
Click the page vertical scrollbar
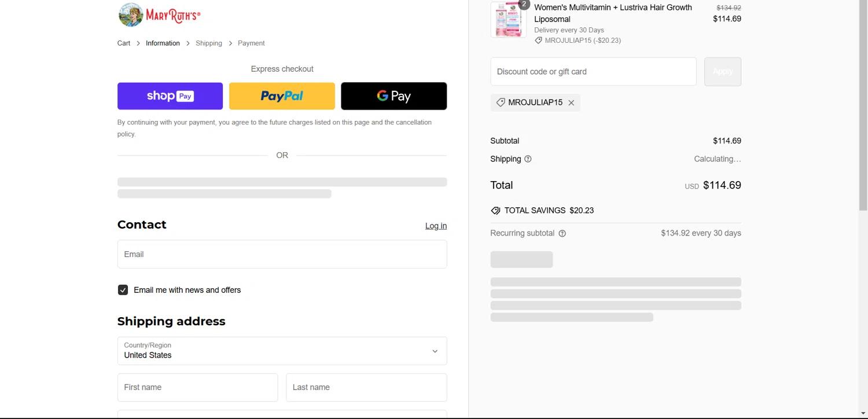click(x=863, y=104)
